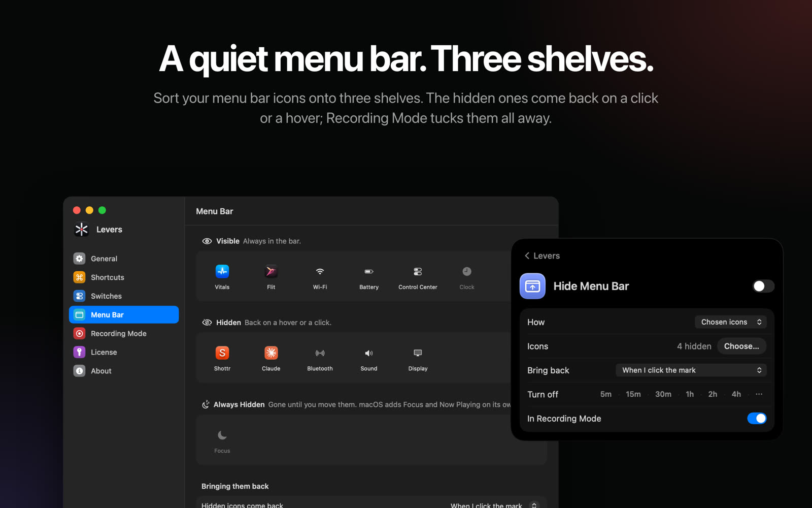Click the Choose... button for icons
Viewport: 812px width, 508px height.
[741, 346]
